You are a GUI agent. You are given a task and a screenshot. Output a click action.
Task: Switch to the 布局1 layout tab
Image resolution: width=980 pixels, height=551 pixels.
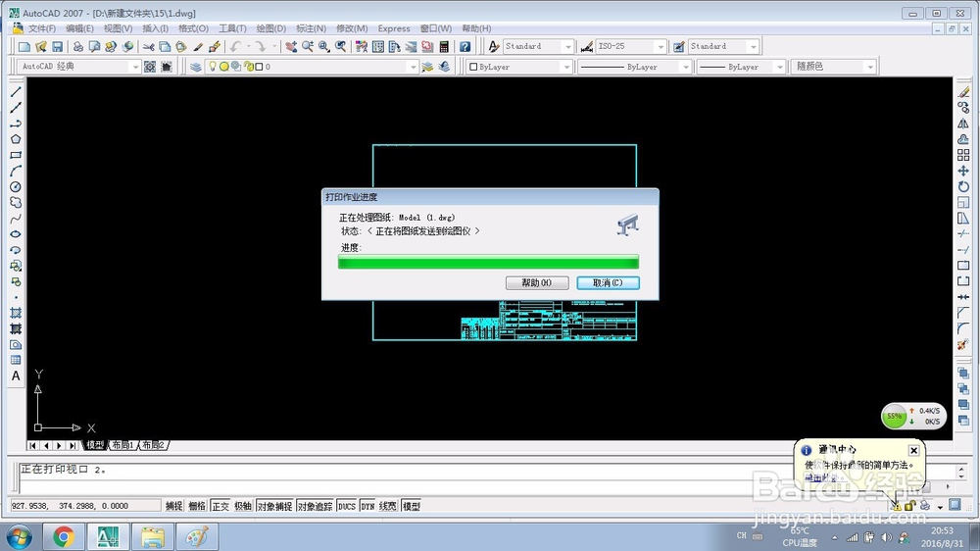[x=123, y=445]
